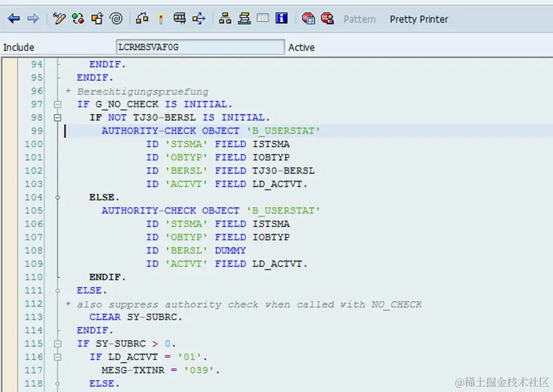Image resolution: width=553 pixels, height=392 pixels.
Task: Open the navigation stack icon
Action: pos(244,18)
